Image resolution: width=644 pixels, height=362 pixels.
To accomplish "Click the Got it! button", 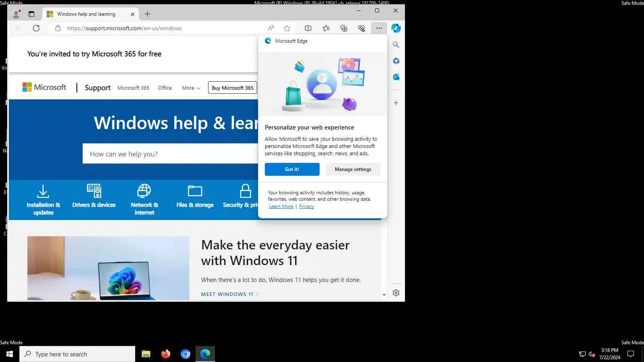I will 292,169.
